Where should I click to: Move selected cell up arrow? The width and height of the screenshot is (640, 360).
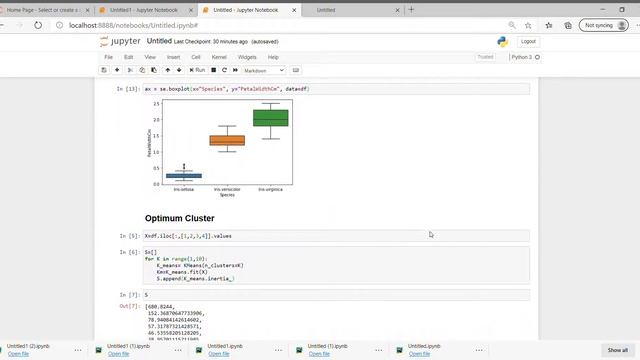click(x=168, y=70)
